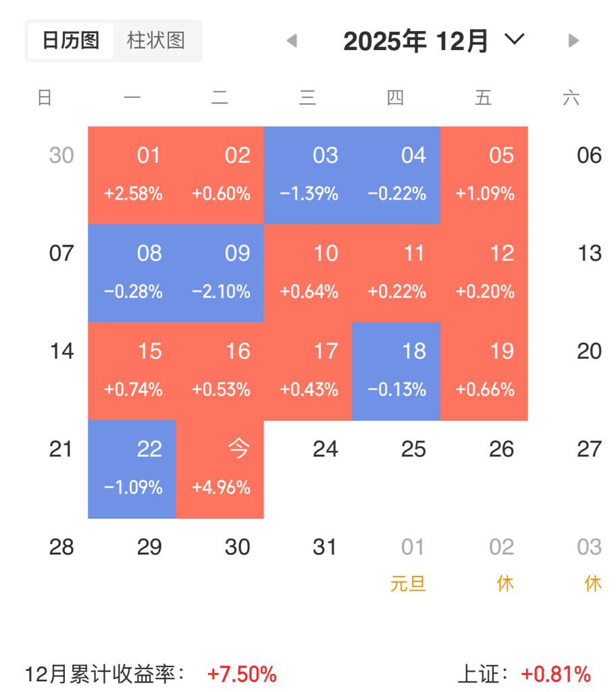This screenshot has width=616, height=692.
Task: Open the 2025年 12月 month dropdown
Action: click(515, 40)
